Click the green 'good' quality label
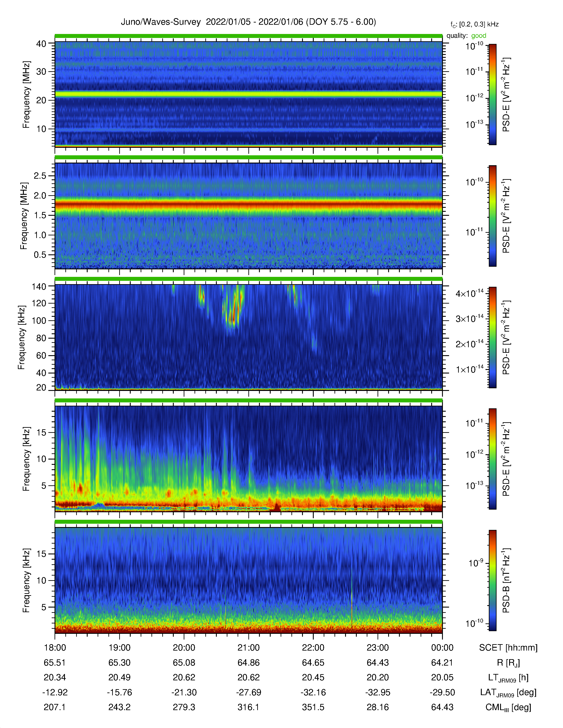This screenshot has width=563, height=728. click(x=479, y=36)
